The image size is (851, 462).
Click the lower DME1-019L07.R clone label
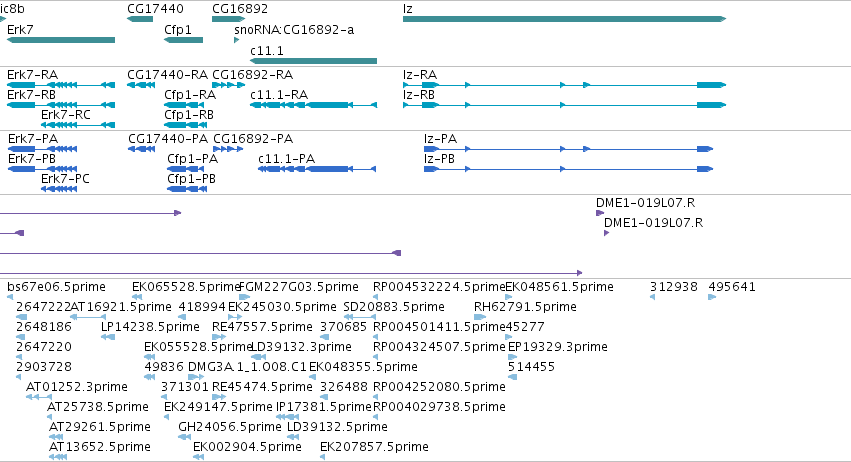click(x=653, y=223)
